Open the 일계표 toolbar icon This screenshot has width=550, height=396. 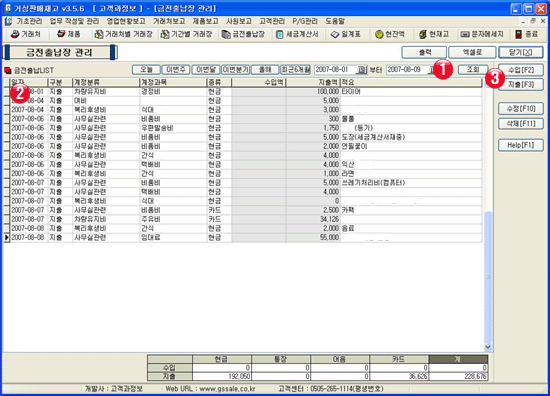click(346, 34)
